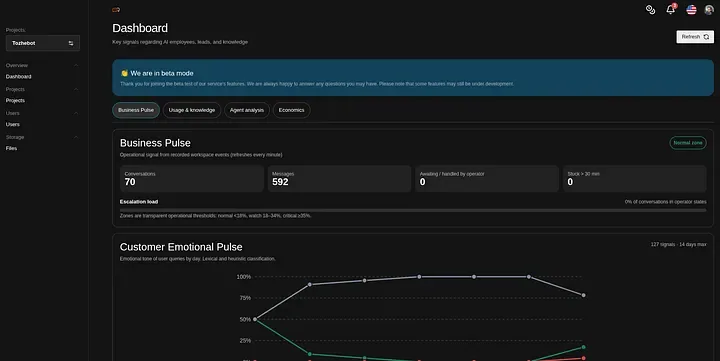Open the user profile avatar

709,10
